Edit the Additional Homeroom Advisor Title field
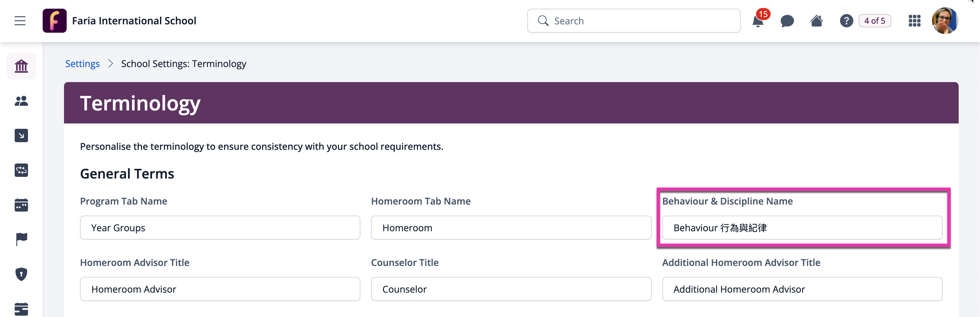Screen dimensions: 980x317 click(x=802, y=289)
